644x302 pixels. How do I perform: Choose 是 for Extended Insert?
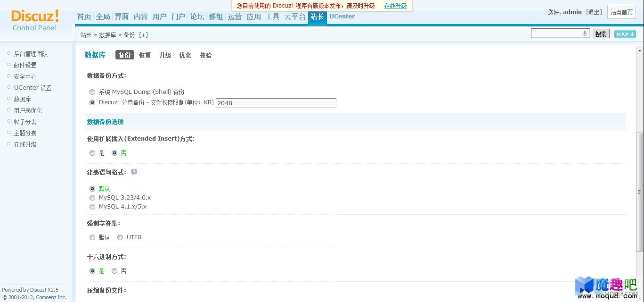click(92, 153)
